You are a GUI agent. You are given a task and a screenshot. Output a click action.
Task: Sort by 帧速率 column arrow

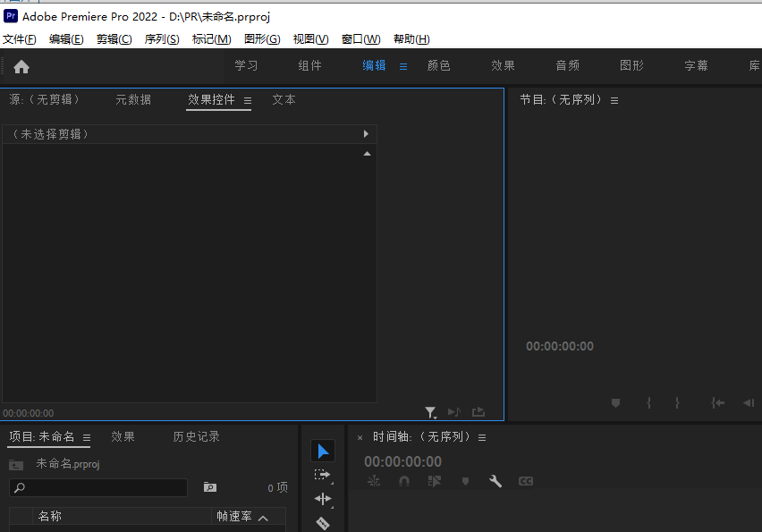point(263,518)
